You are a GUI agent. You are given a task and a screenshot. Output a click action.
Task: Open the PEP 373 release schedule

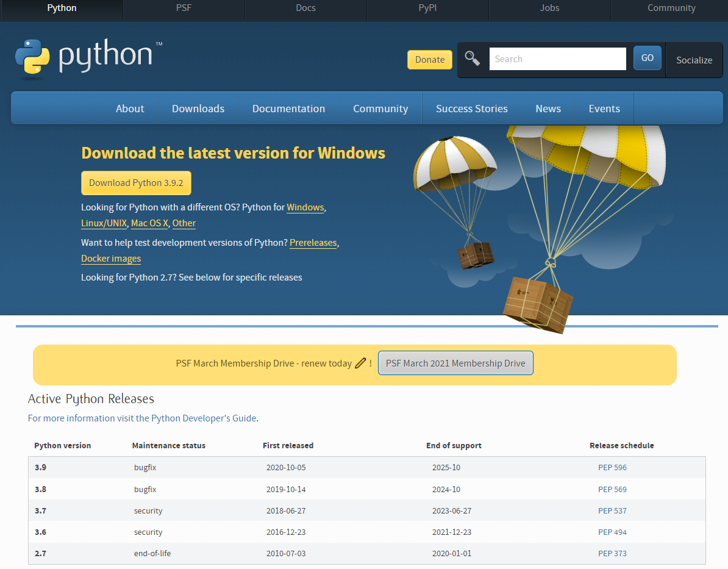pyautogui.click(x=612, y=553)
